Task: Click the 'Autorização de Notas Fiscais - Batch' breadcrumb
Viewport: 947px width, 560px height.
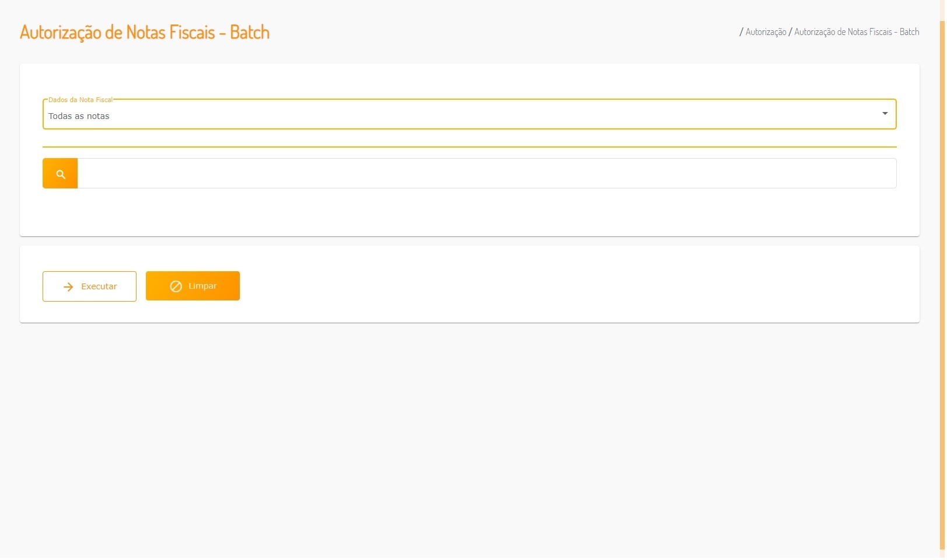Action: pos(856,32)
